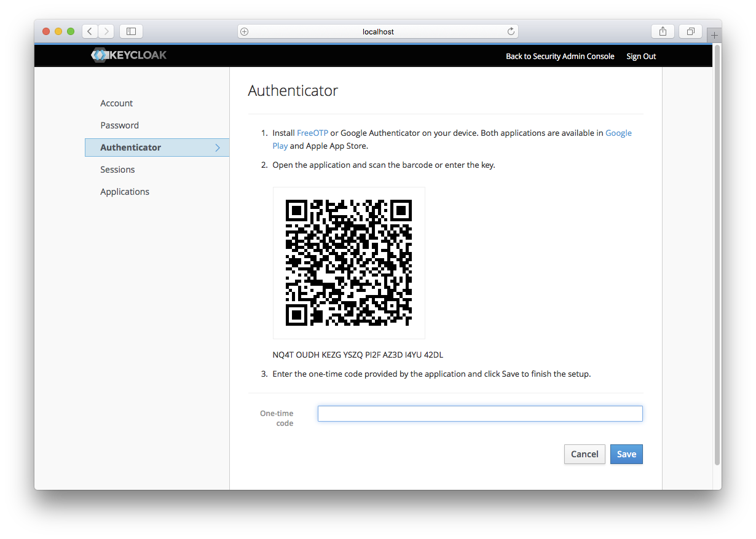Toggle the Safari sidebar icon
The image size is (756, 539).
[131, 31]
